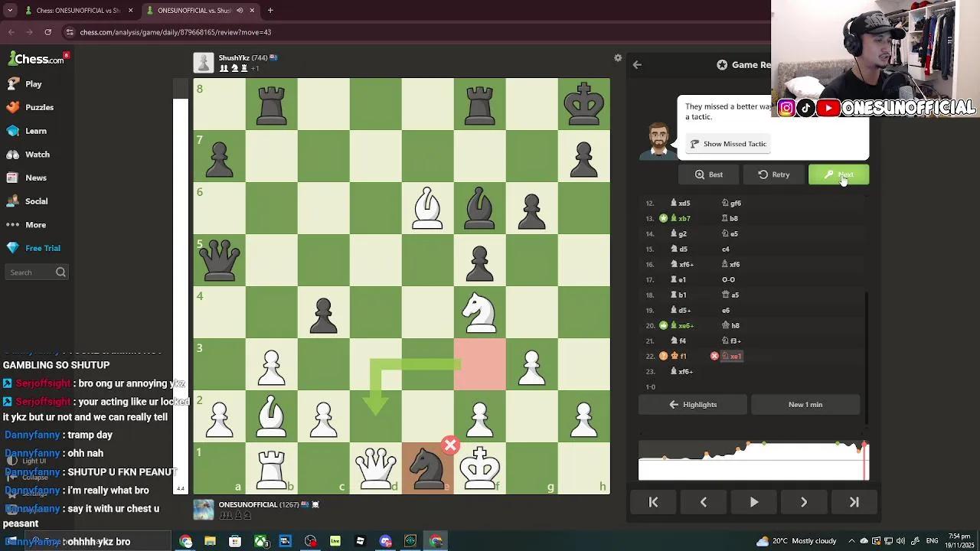Viewport: 980px width, 551px height.
Task: Open the Puzzles section in sidebar
Action: tap(39, 107)
